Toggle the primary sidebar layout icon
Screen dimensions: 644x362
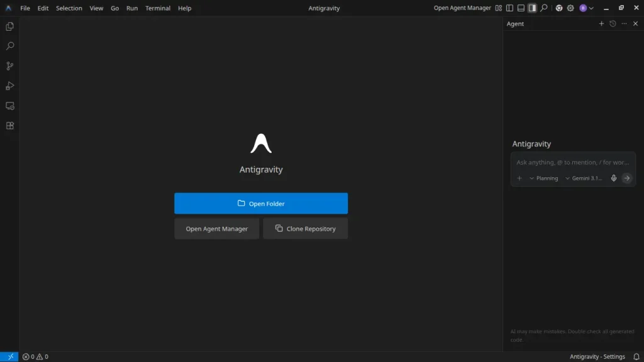tap(508, 8)
